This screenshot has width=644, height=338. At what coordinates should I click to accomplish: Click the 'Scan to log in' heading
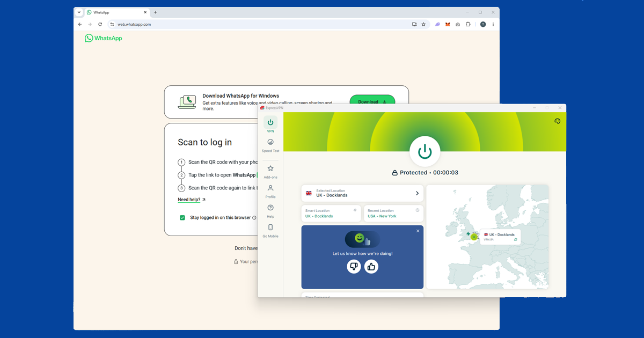click(205, 142)
